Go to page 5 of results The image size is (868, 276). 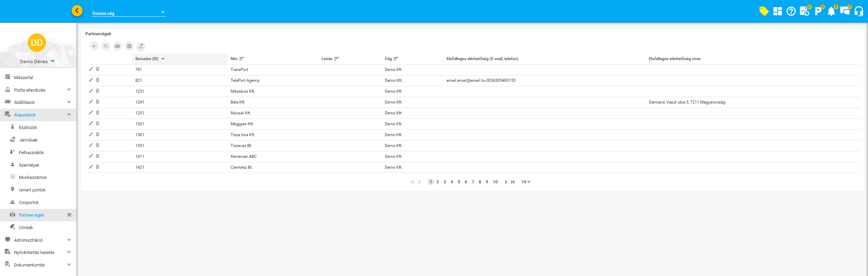[459, 182]
